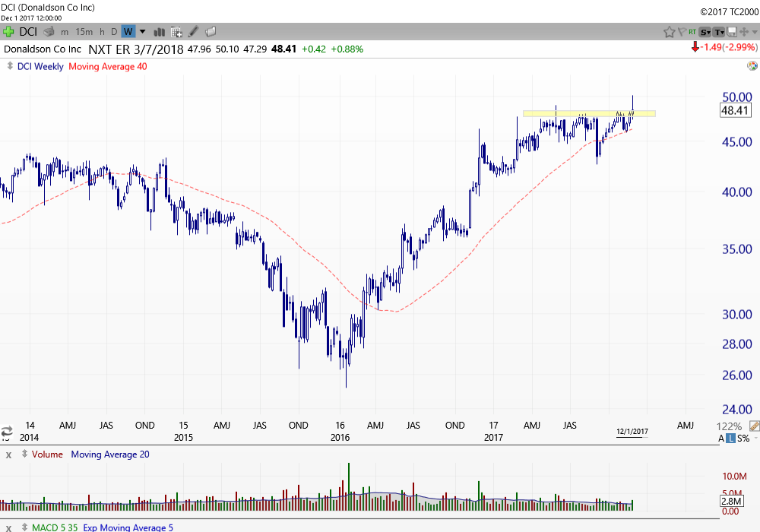Click the 'Volume' pane label
Viewport: 760px width, 532px height.
coord(47,454)
